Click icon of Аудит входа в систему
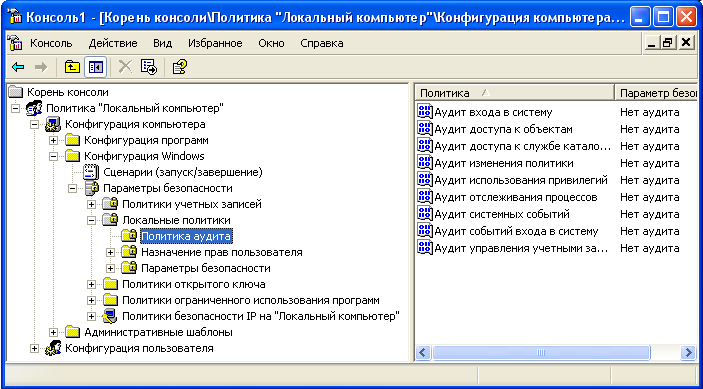 [424, 112]
